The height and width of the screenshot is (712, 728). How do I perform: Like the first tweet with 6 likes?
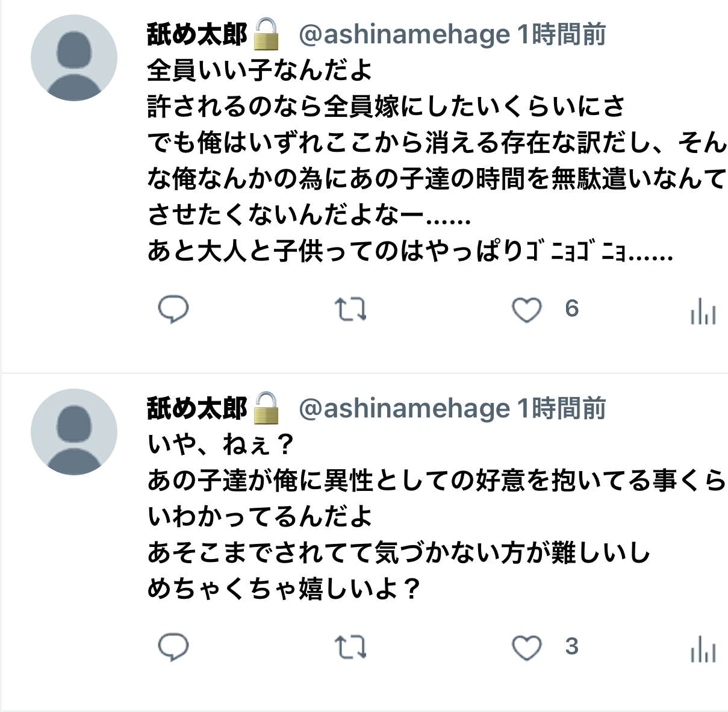(527, 310)
